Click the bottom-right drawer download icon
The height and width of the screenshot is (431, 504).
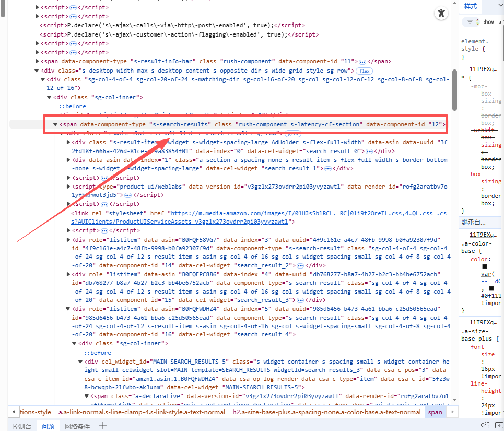pos(499,425)
